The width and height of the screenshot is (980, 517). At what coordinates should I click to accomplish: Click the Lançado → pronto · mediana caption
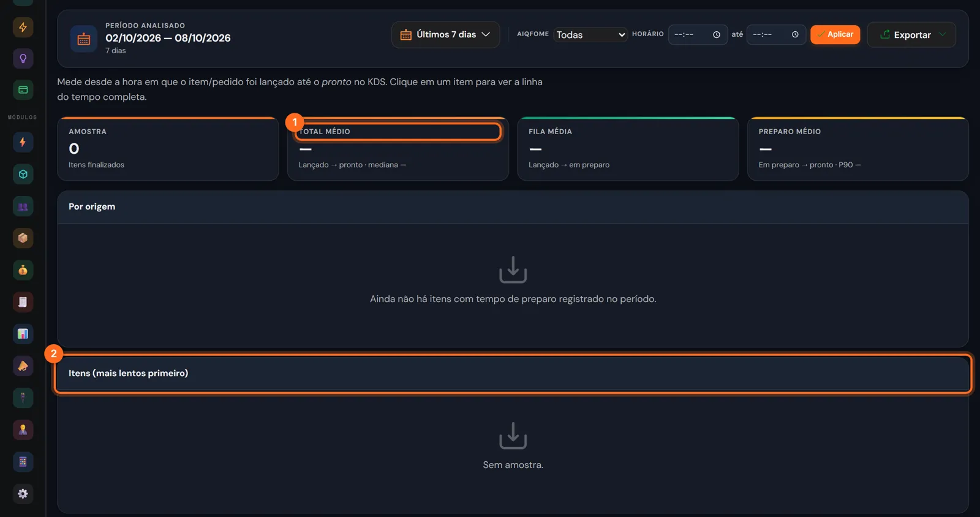click(x=352, y=165)
